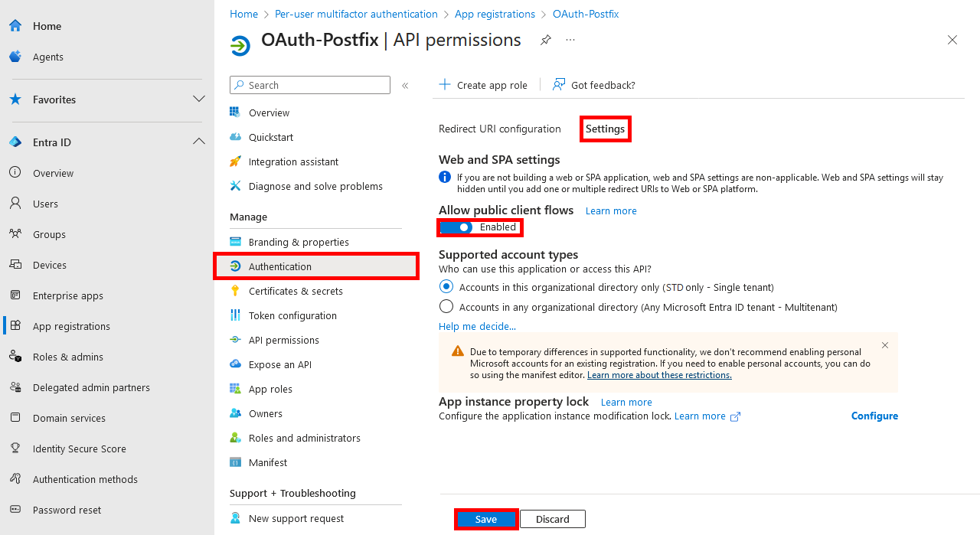Click Learn more about these restrictions link
Screen dimensions: 980x535
tap(659, 375)
